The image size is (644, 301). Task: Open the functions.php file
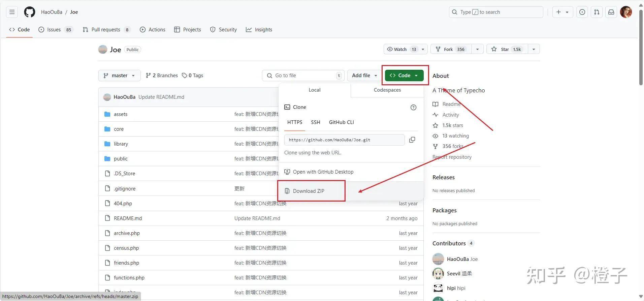coord(129,278)
